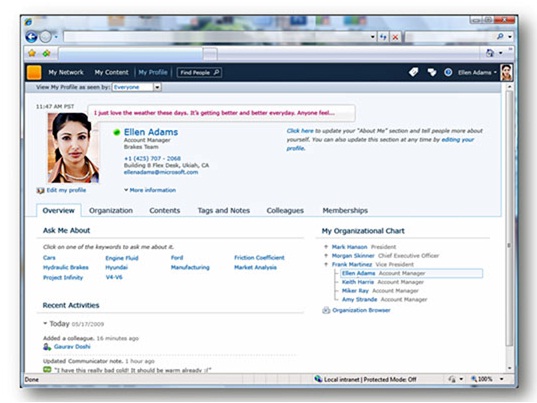Screen dimensions: 537x403
Task: Click the Friction Coefficient keyword
Action: 259,257
